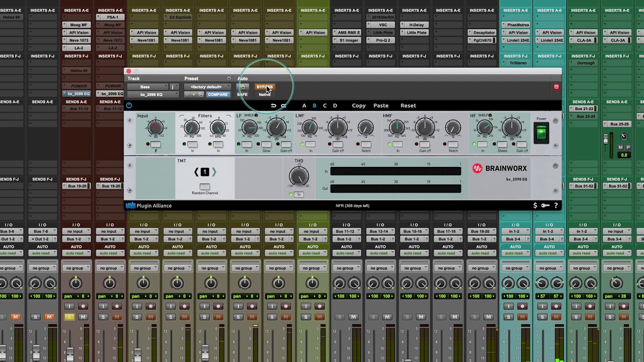The width and height of the screenshot is (644, 362).
Task: Click the LF shelf indicator dot
Action: (x=256, y=116)
